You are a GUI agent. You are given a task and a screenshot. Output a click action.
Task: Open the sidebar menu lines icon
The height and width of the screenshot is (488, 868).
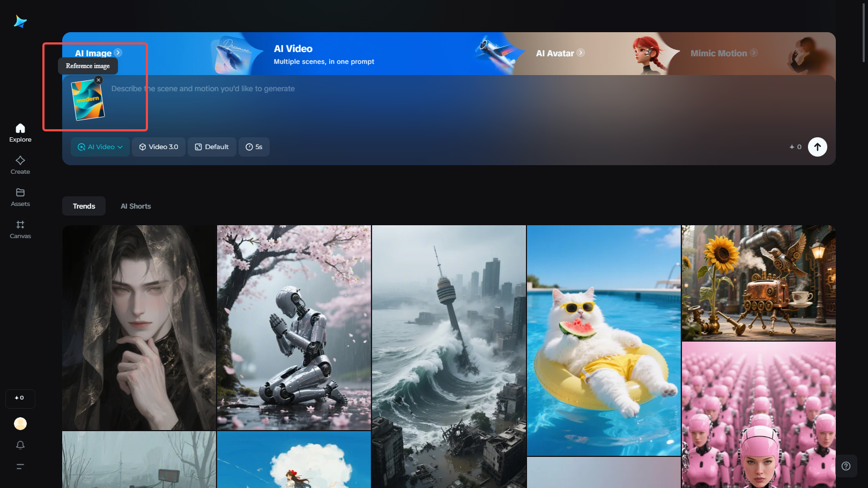point(20,467)
